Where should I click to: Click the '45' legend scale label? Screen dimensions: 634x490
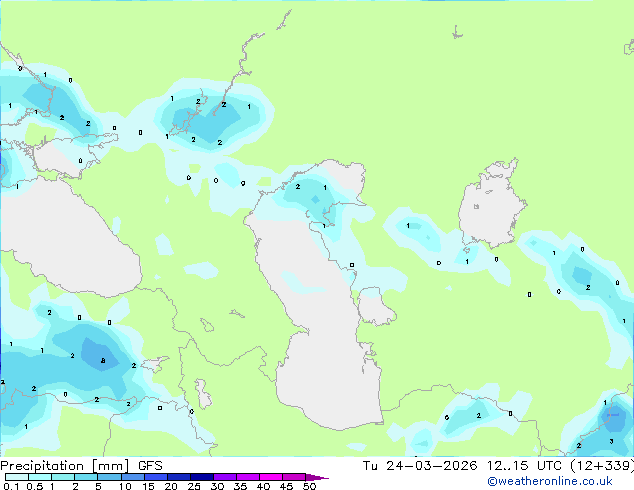click(x=286, y=486)
